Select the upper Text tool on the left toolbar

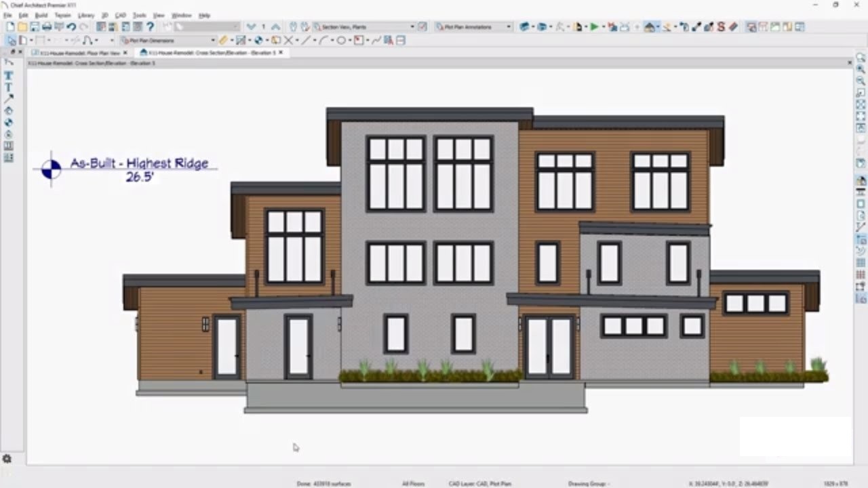tap(9, 76)
